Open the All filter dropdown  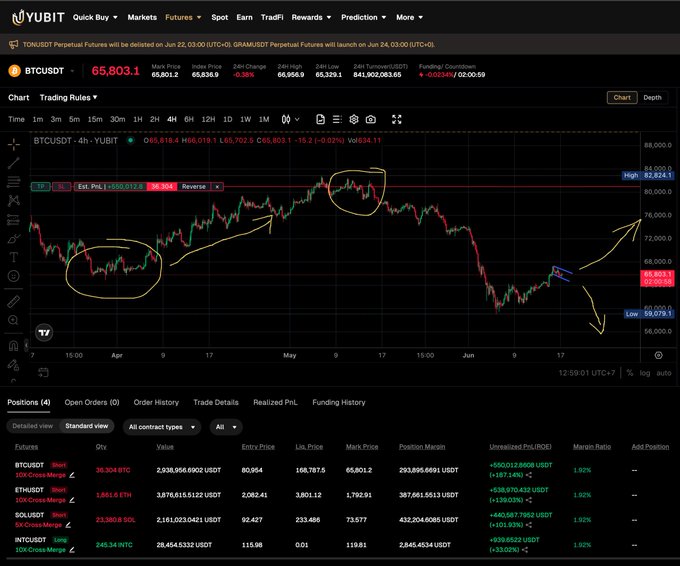226,427
